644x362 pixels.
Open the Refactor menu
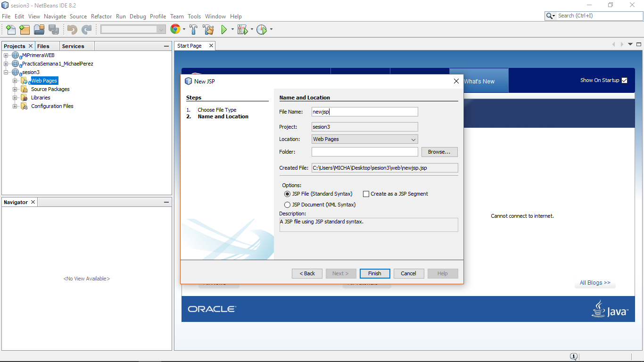click(101, 16)
